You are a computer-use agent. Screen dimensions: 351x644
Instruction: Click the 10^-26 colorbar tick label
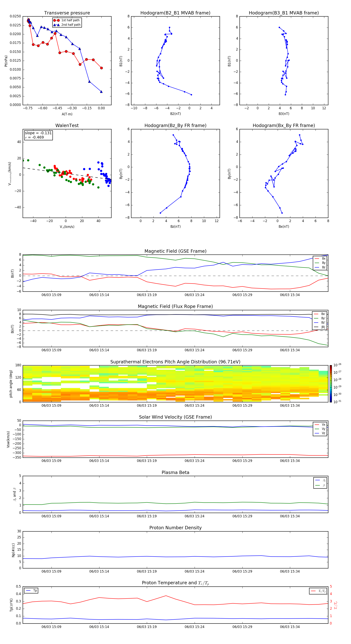click(337, 365)
